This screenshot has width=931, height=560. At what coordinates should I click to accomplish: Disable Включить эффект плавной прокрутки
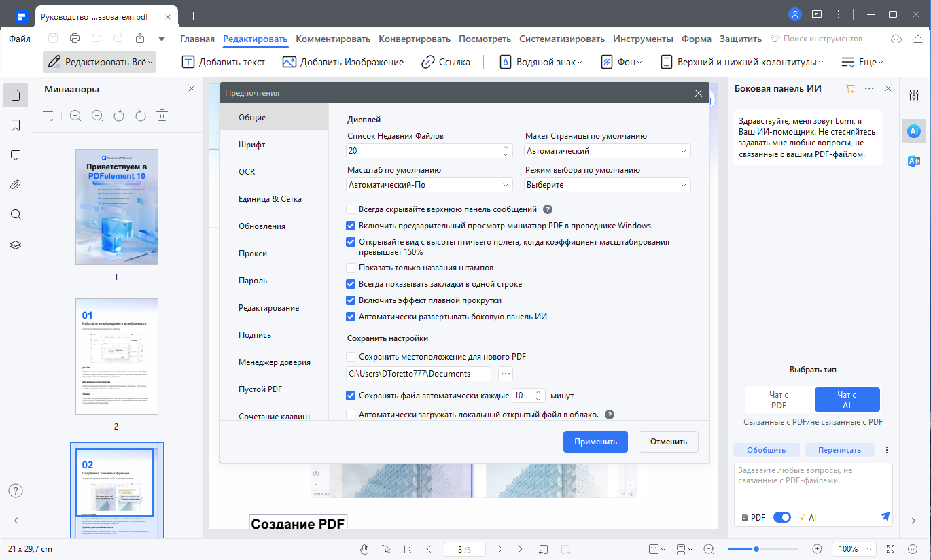tap(351, 300)
